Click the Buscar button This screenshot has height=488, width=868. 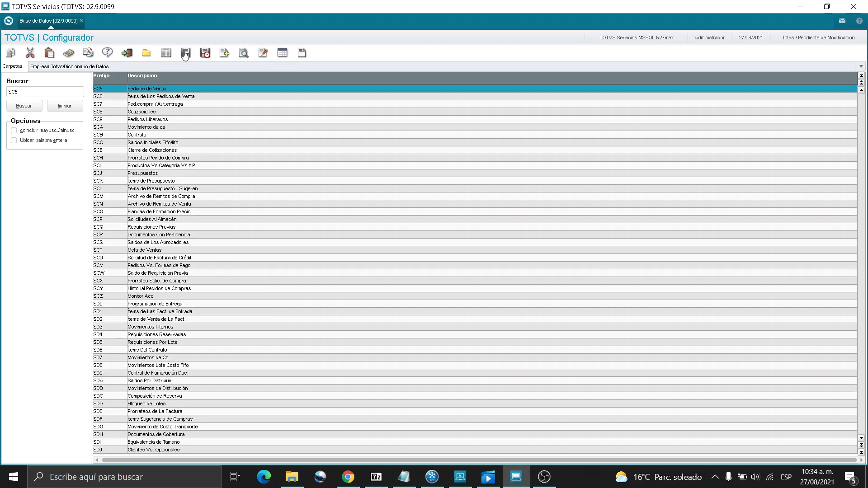tap(24, 106)
